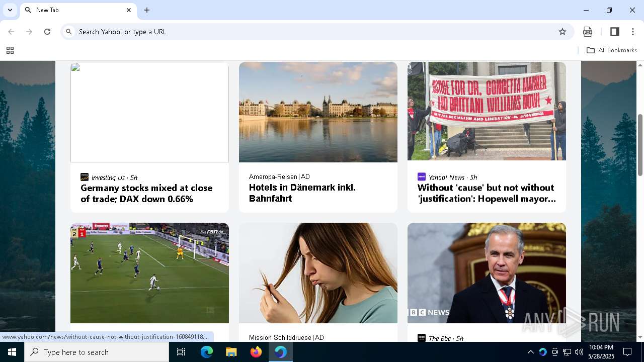Screen dimensions: 644x362
Task: Open the tab search dropdown arrow
Action: pos(10,10)
